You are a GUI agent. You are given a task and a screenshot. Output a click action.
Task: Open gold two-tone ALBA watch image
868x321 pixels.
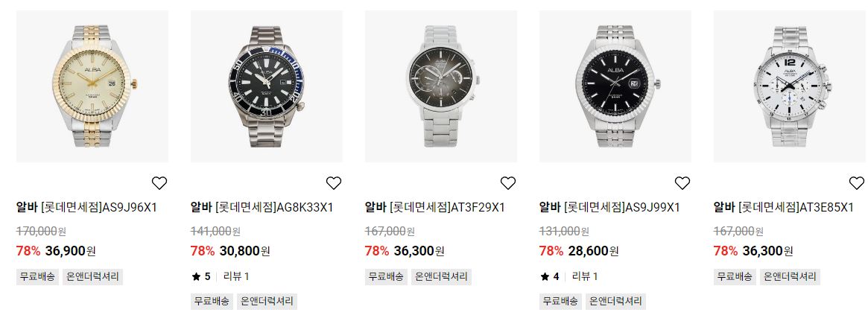click(x=92, y=86)
